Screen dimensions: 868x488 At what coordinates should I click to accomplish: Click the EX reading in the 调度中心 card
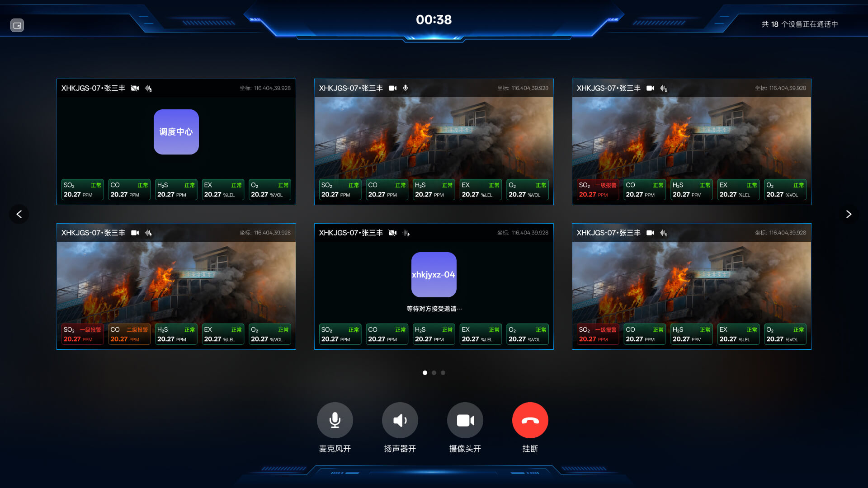(x=223, y=190)
